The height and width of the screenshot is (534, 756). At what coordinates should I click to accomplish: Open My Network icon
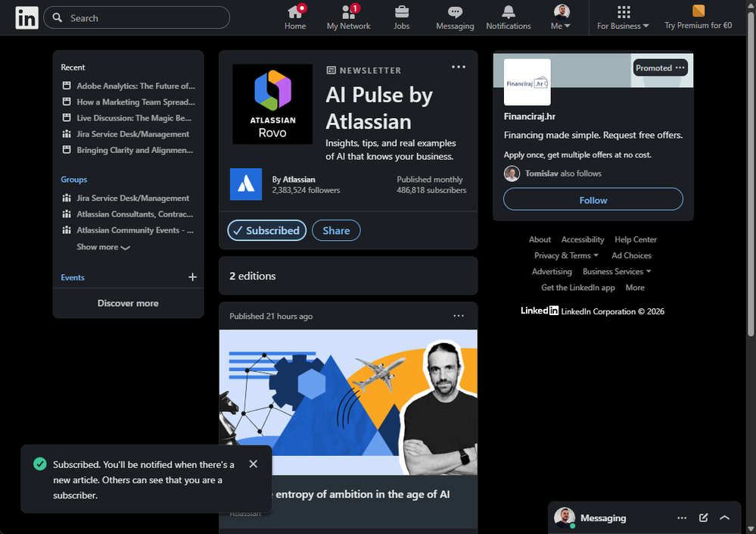(348, 17)
